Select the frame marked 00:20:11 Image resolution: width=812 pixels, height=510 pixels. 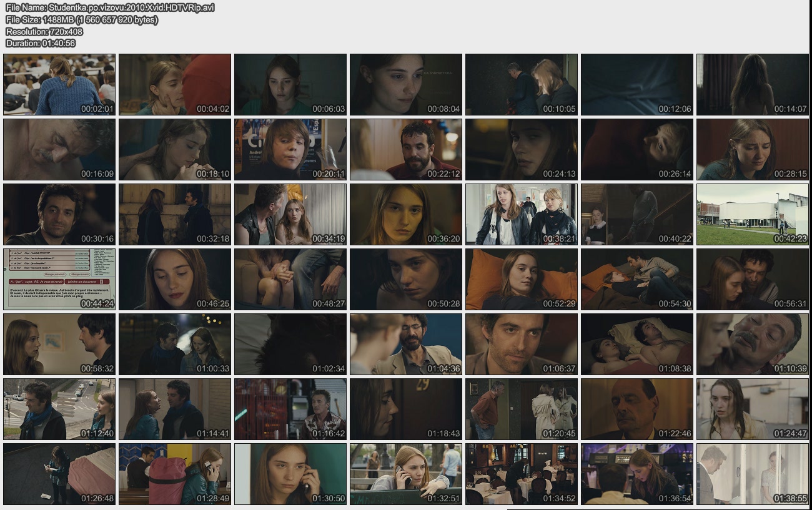coord(290,149)
